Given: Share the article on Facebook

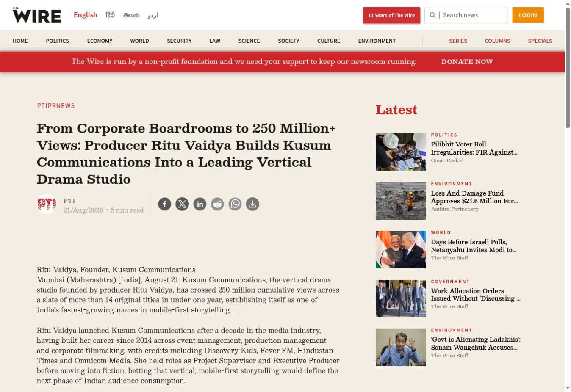Looking at the screenshot, I should 165,204.
